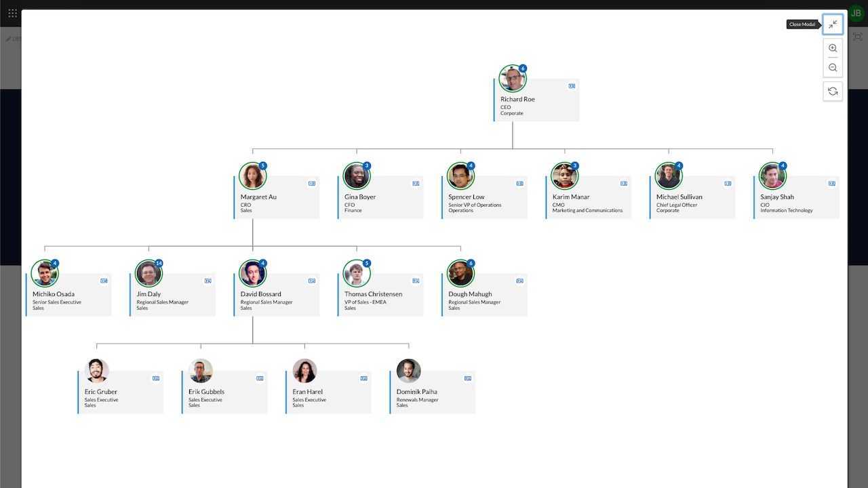Select the Spencer Low name link
868x488 pixels.
click(467, 197)
